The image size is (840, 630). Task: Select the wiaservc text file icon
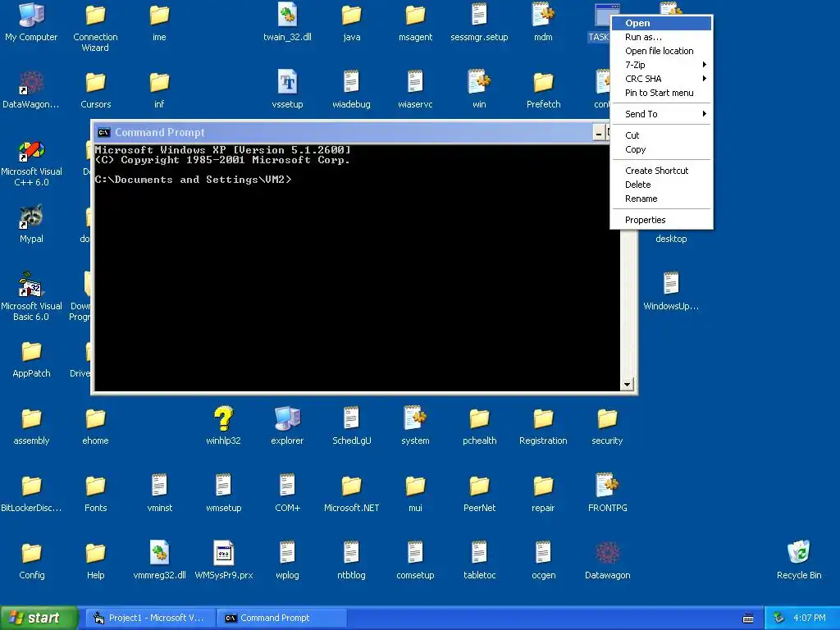point(415,83)
